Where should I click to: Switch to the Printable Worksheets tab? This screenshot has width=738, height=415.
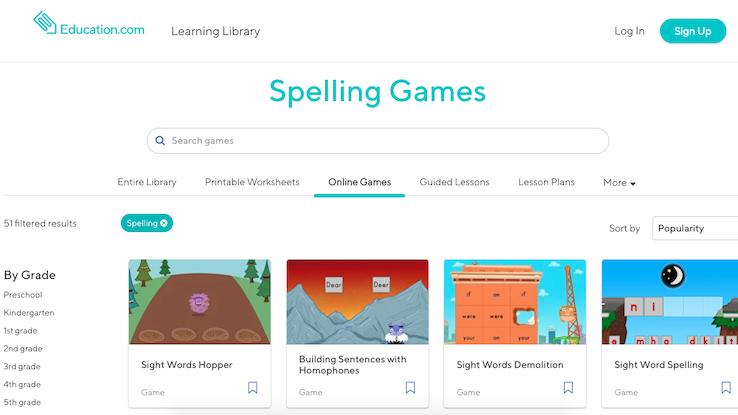click(252, 182)
